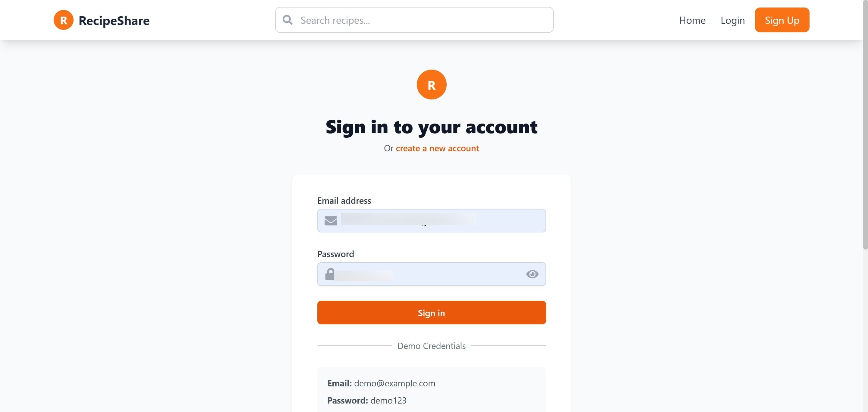Submit the form with the Sign in button
Screen dimensions: 868x412
[431, 313]
